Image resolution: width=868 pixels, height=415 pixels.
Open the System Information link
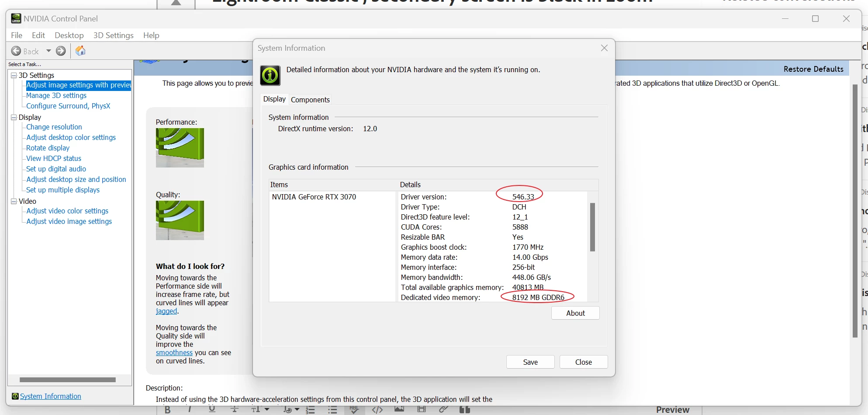coord(51,396)
